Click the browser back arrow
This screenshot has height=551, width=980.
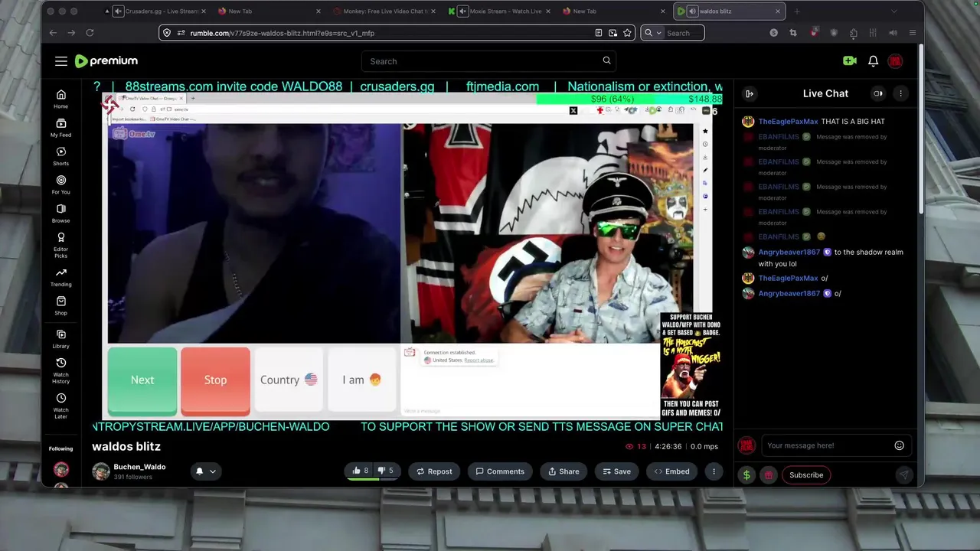tap(53, 33)
